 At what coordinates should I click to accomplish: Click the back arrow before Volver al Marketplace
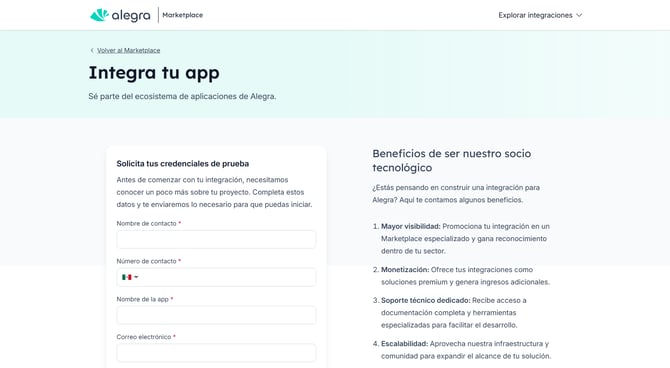point(92,50)
